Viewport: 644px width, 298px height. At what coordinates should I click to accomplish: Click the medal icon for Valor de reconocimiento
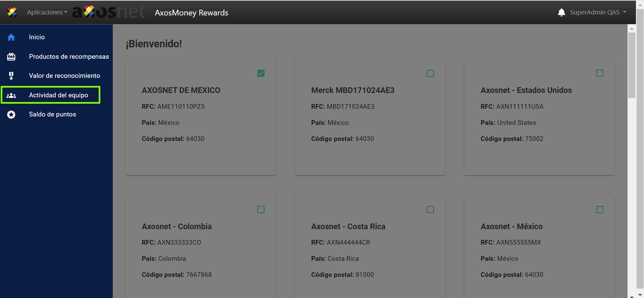[11, 76]
